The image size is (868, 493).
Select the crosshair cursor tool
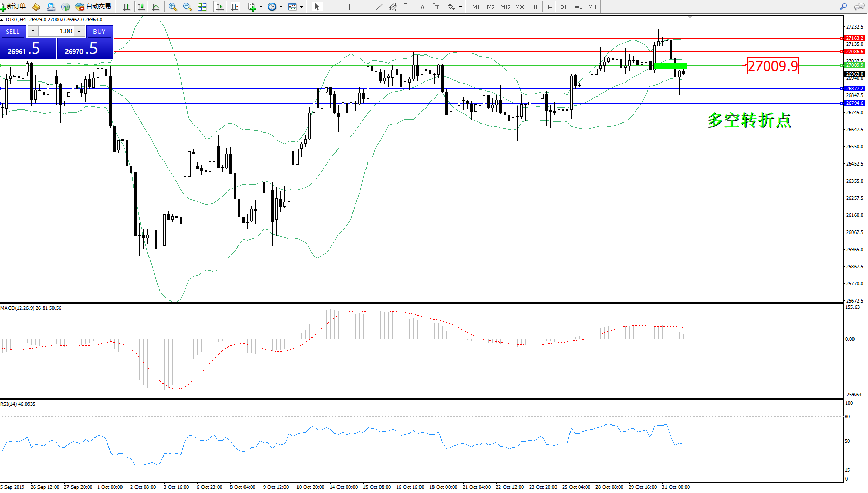point(332,7)
